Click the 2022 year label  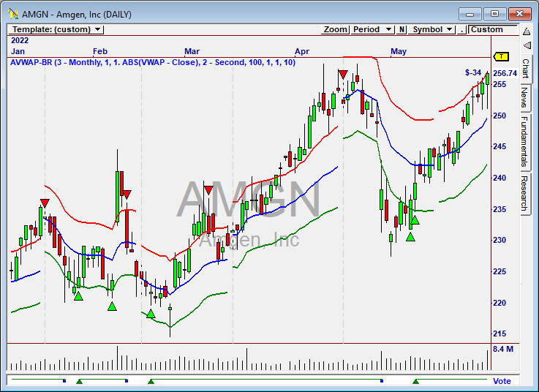20,40
